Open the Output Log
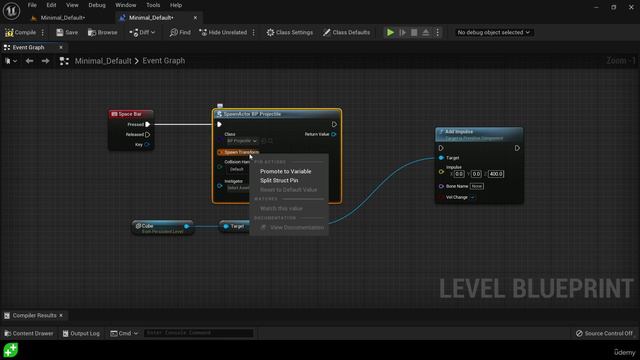Image resolution: width=640 pixels, height=360 pixels. (81, 333)
